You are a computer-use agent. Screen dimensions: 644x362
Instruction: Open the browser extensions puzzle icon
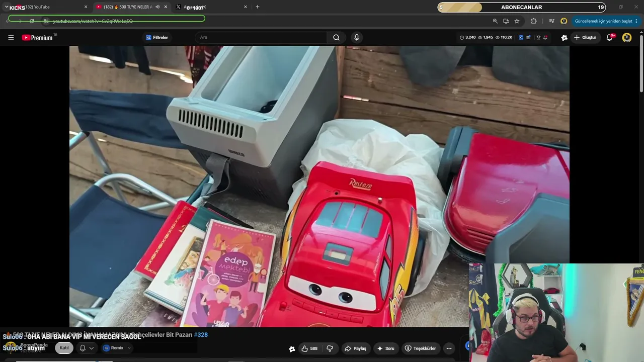click(x=534, y=21)
